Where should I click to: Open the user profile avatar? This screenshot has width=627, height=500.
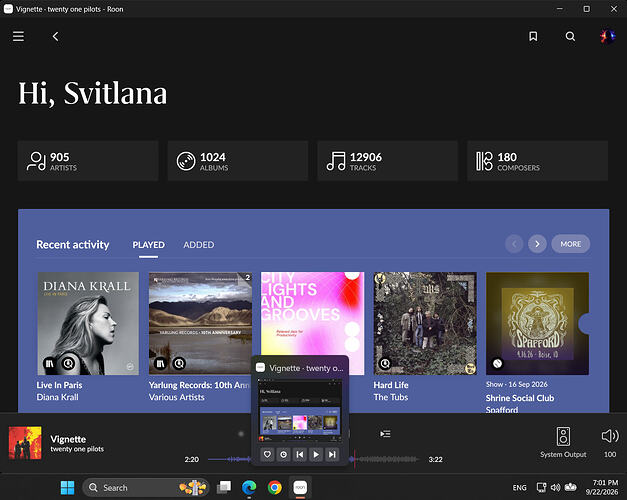point(607,36)
